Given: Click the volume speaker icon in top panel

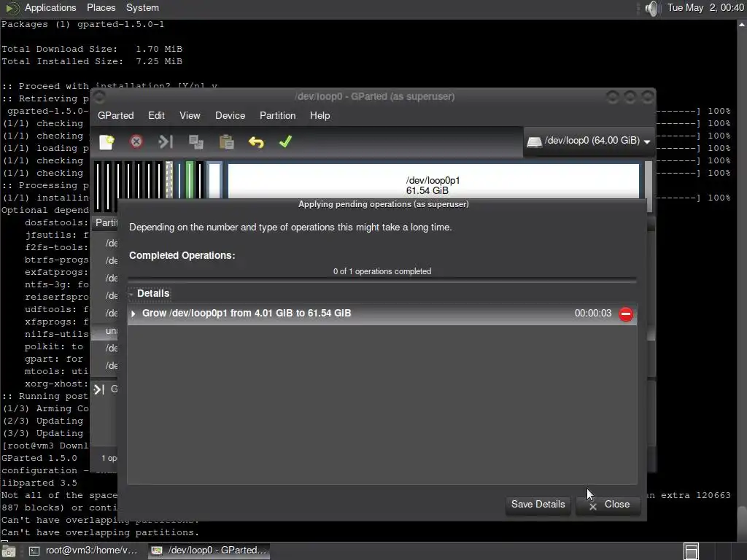Looking at the screenshot, I should point(651,8).
